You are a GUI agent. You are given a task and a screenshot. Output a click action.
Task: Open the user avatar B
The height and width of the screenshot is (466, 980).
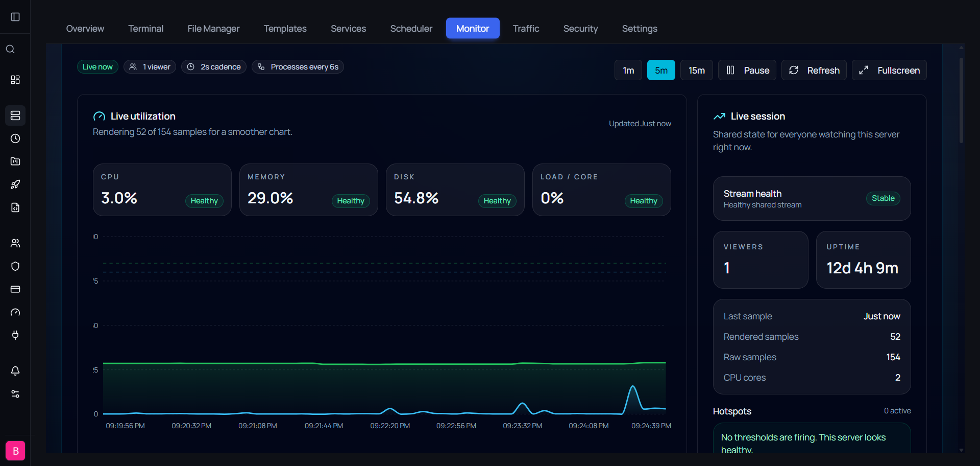pyautogui.click(x=15, y=451)
